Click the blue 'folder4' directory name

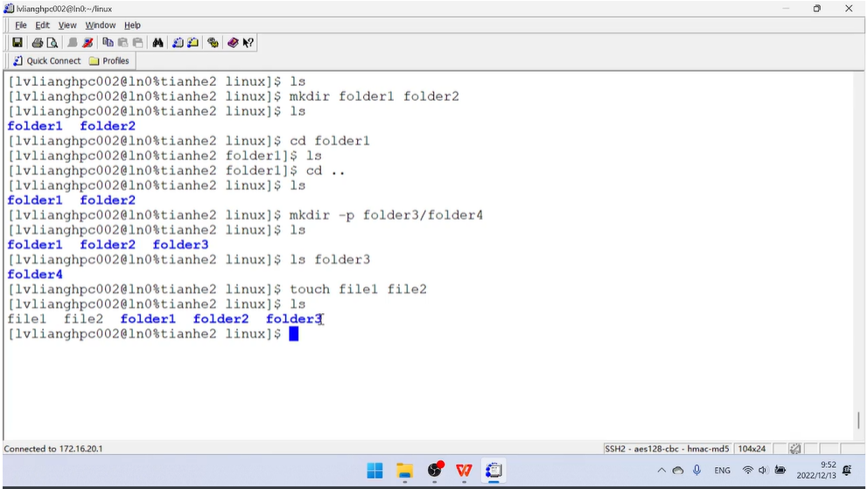(35, 275)
